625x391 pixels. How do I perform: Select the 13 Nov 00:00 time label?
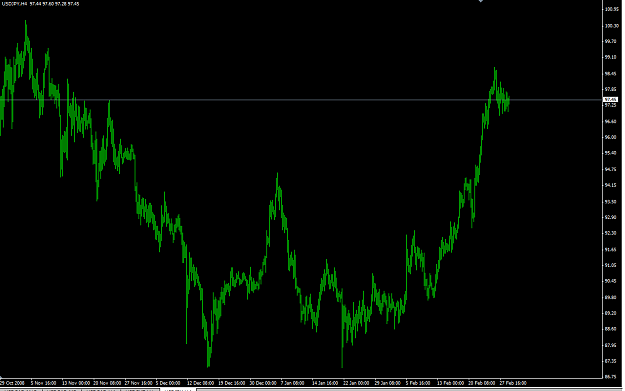(x=76, y=383)
